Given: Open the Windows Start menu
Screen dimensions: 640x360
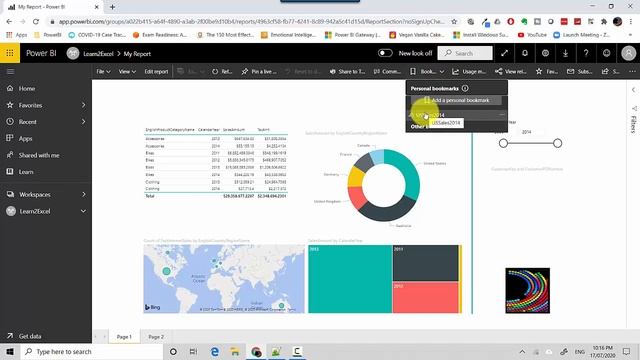Looking at the screenshot, I should [10, 351].
